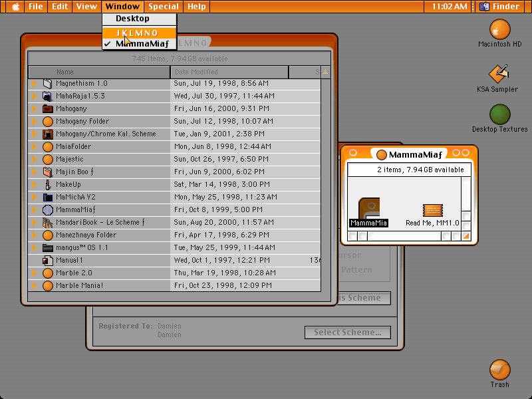Image resolution: width=532 pixels, height=399 pixels.
Task: Open the Special menu
Action: [x=164, y=7]
